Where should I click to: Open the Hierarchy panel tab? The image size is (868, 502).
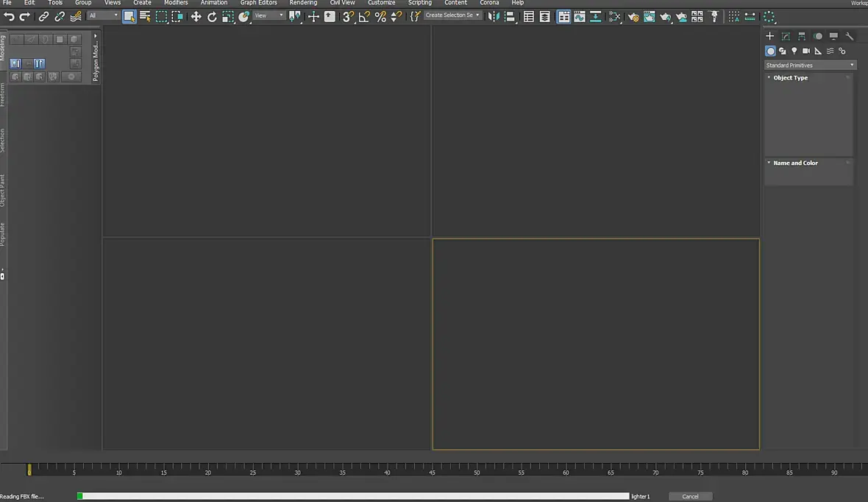click(802, 36)
